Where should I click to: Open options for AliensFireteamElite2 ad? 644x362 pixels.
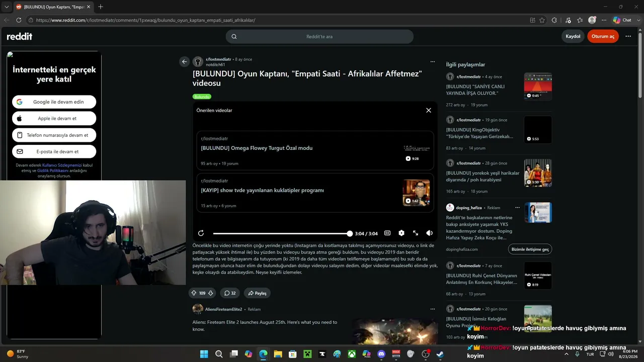432,309
